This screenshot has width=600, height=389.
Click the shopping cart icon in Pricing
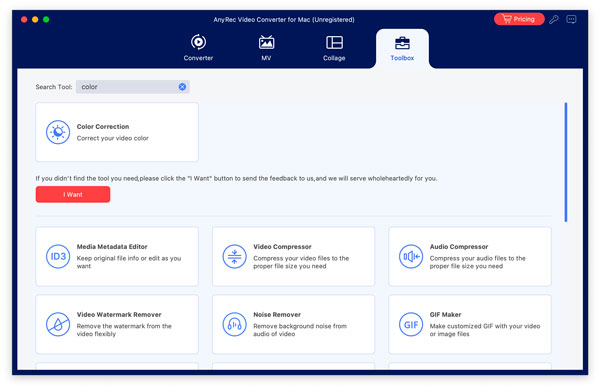(506, 19)
